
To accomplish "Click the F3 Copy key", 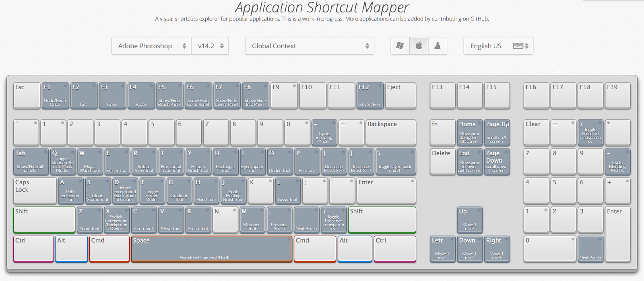I will 112,95.
